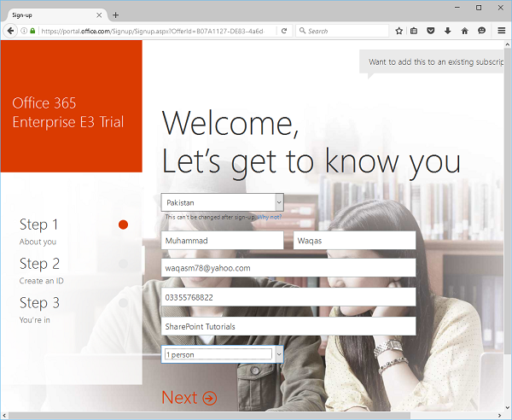512x420 pixels.
Task: Select the Sign-up browser tab
Action: pos(55,15)
